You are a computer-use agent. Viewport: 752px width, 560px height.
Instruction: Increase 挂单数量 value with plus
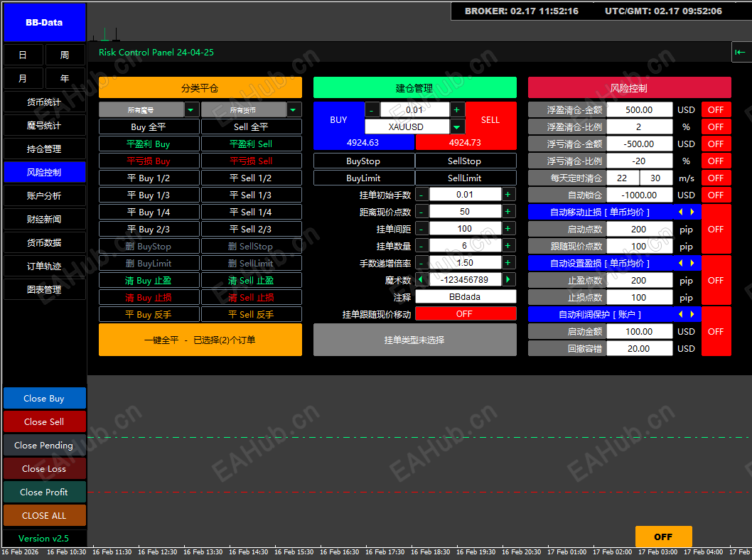pos(508,246)
